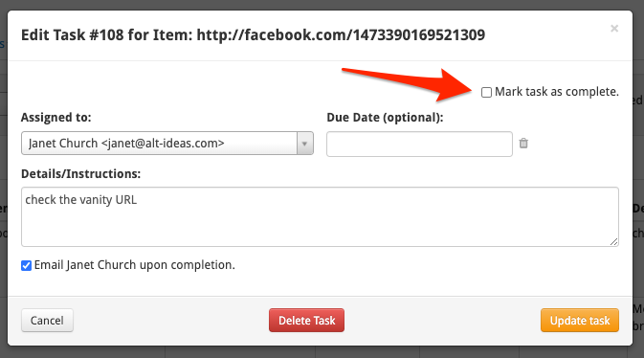Check the Mark task as complete box
The height and width of the screenshot is (358, 644).
486,92
